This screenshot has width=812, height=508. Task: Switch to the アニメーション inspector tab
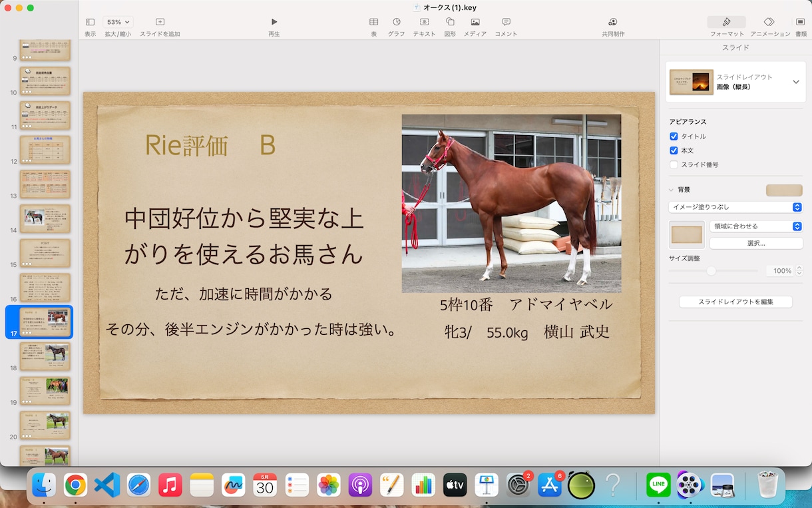point(769,22)
